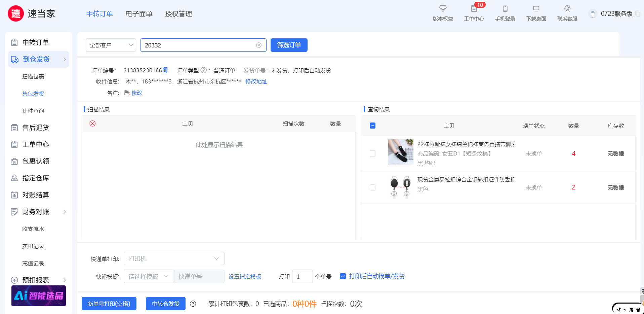
Task: Click the keychain product thumbnail
Action: pyautogui.click(x=400, y=187)
